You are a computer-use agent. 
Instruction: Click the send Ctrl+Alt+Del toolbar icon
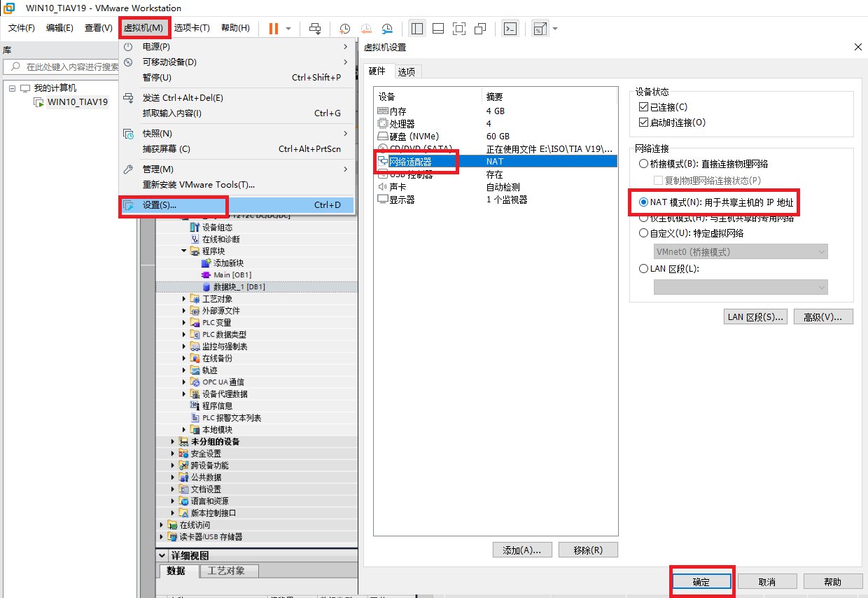click(x=315, y=29)
